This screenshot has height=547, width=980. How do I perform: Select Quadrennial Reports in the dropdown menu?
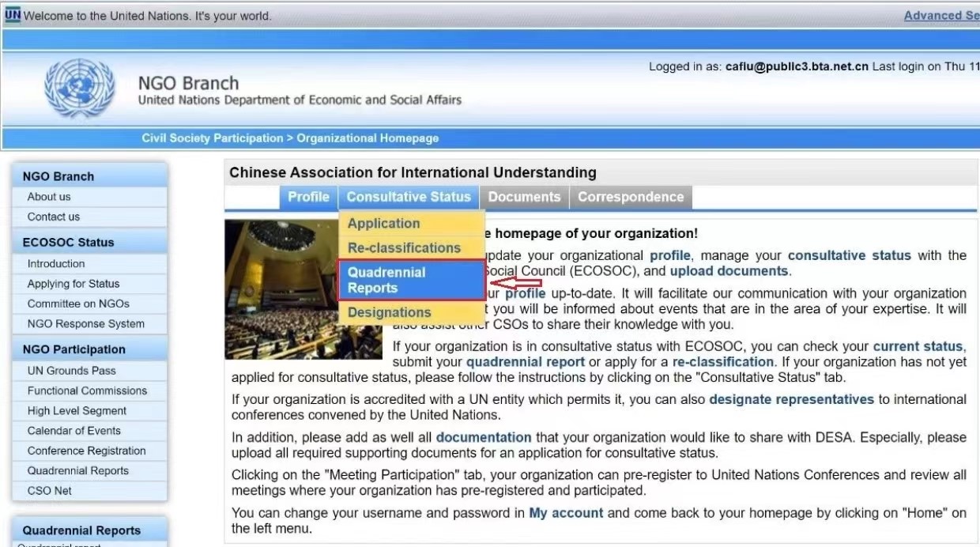pos(411,281)
